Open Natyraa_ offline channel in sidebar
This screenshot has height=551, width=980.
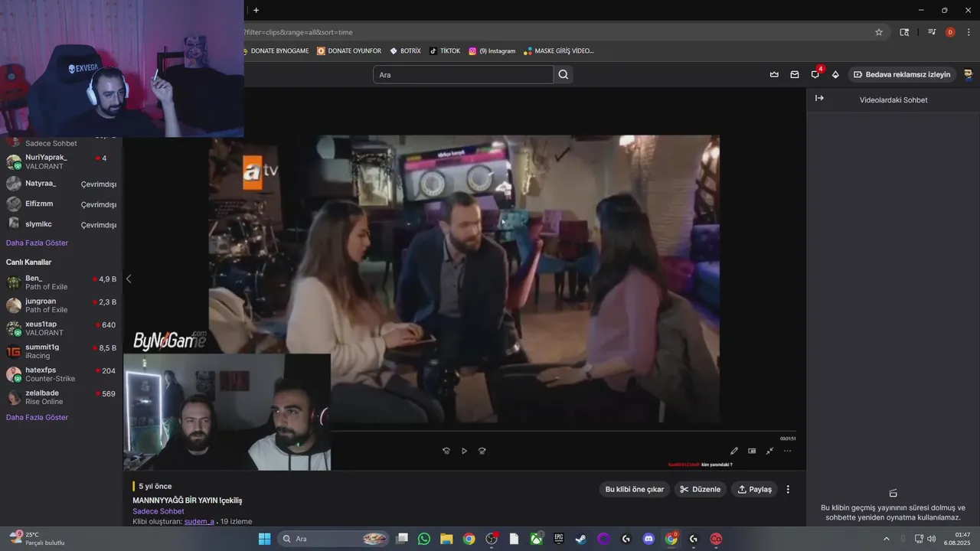click(61, 184)
